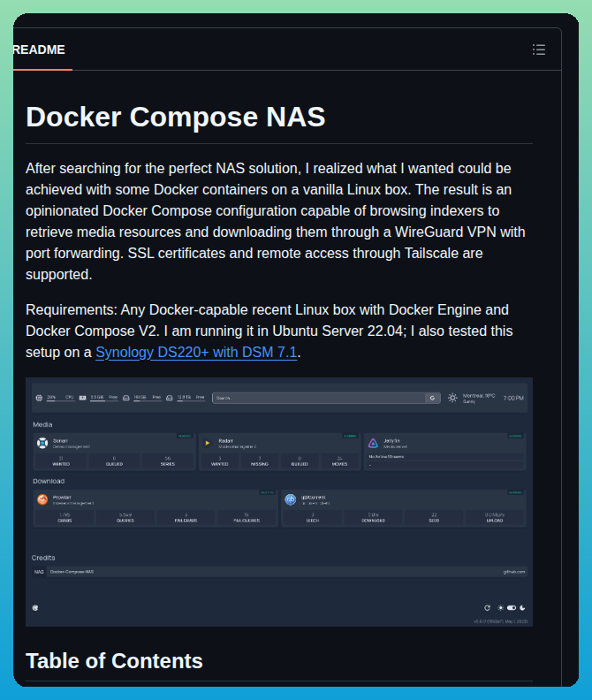
Task: Click the 'Media' section label in dashboard
Action: coord(42,424)
